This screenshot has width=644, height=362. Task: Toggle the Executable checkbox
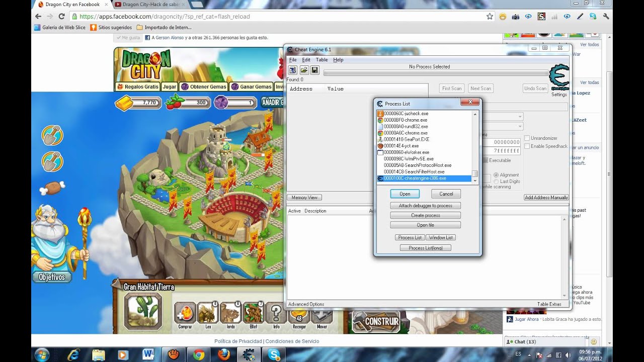(x=486, y=160)
